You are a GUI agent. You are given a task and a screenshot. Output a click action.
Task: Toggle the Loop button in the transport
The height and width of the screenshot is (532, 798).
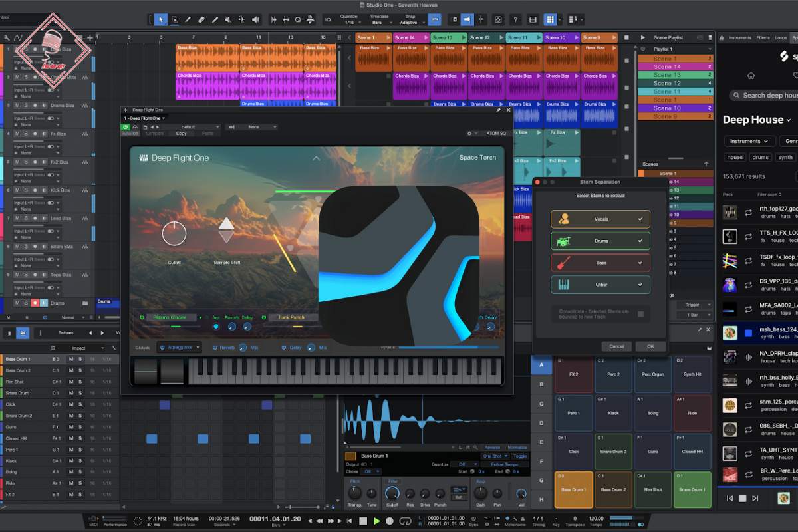point(404,521)
